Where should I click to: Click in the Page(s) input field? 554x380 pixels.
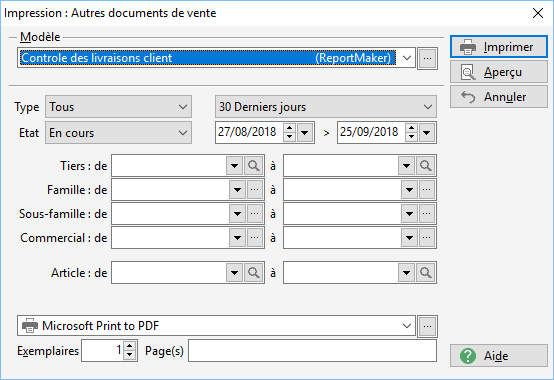coord(312,351)
